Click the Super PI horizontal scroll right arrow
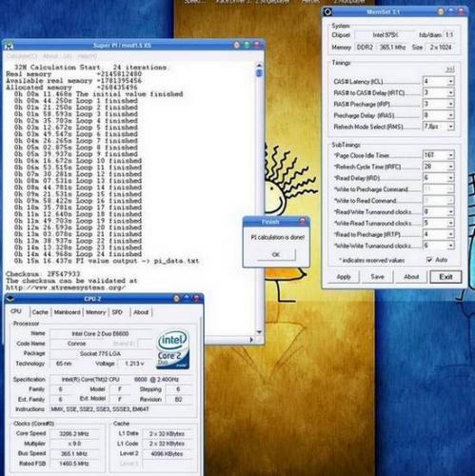The height and width of the screenshot is (476, 475). [x=251, y=340]
